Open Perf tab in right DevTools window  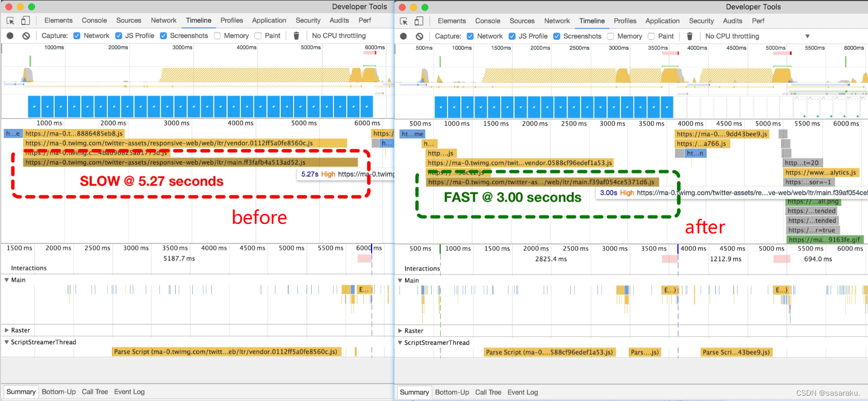758,21
